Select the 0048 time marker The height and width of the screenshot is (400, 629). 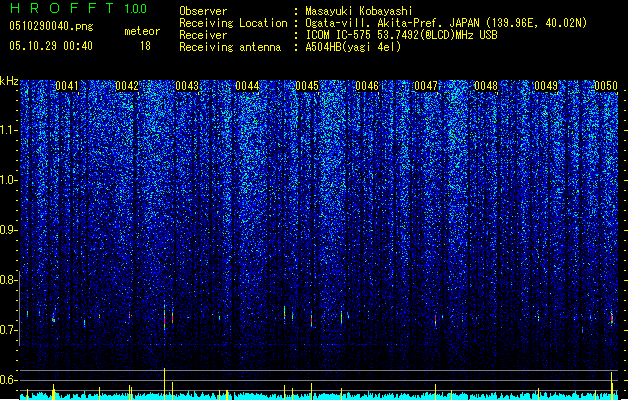pos(486,86)
